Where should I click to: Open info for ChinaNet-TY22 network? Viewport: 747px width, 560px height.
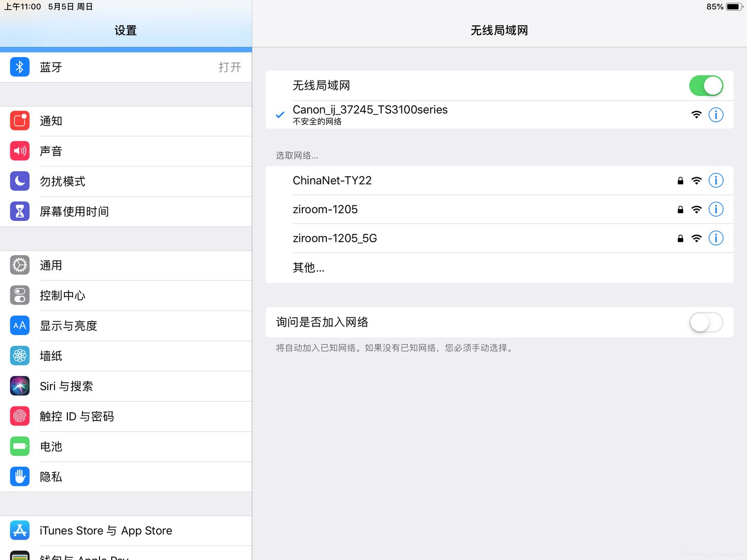(x=716, y=180)
